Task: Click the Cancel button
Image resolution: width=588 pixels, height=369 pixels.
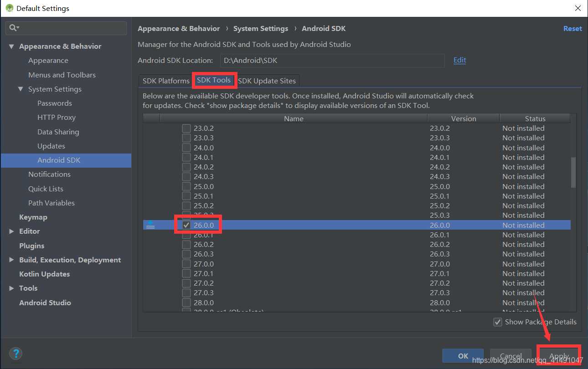Action: 511,356
